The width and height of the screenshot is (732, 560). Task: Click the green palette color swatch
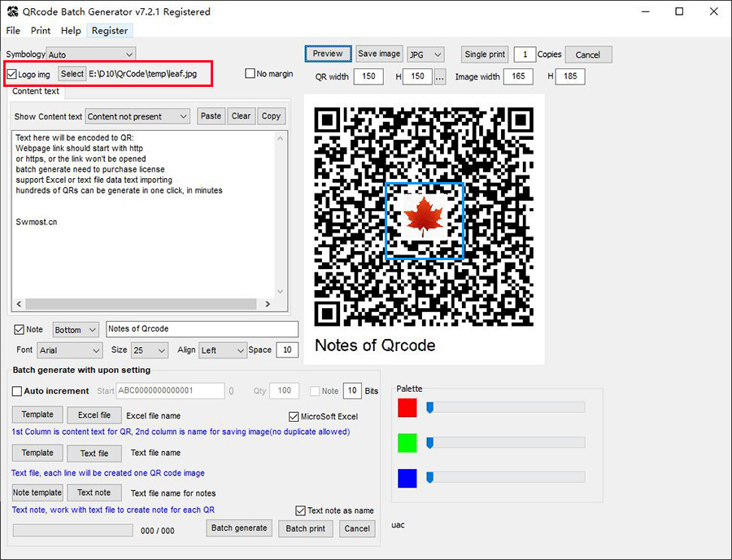point(407,443)
